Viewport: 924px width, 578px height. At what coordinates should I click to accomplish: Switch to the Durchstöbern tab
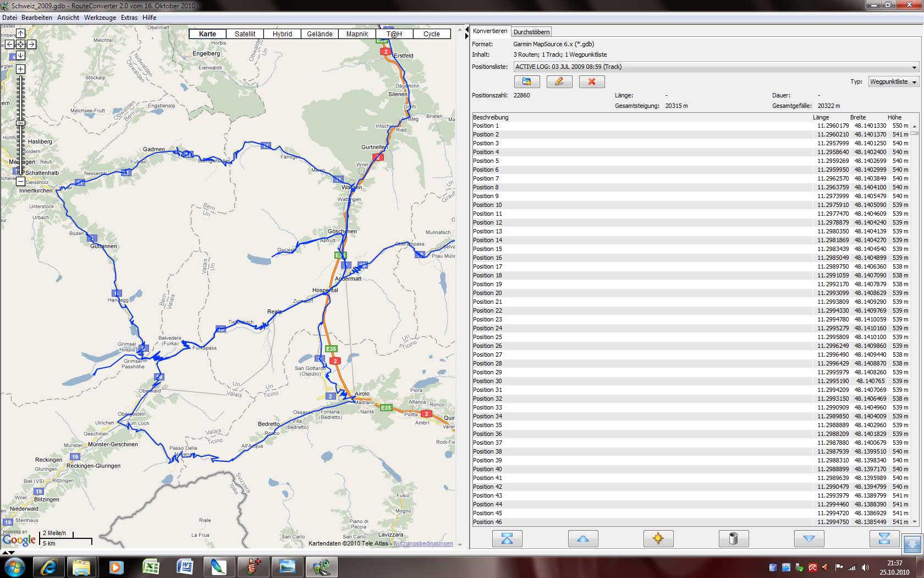pos(531,32)
